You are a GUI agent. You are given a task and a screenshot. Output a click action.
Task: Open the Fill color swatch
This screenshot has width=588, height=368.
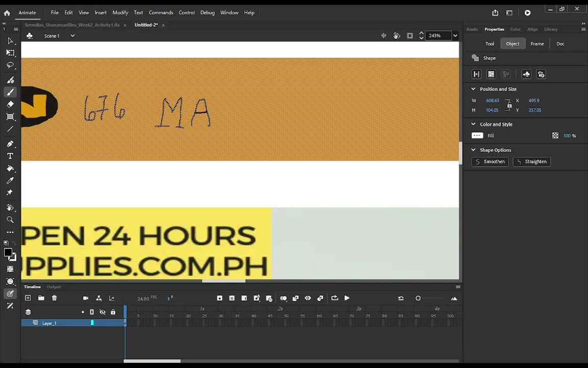click(477, 135)
